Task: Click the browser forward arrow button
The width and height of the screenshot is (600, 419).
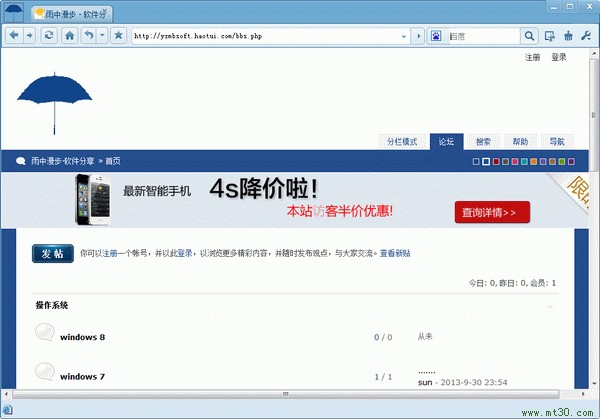Action: (30, 36)
